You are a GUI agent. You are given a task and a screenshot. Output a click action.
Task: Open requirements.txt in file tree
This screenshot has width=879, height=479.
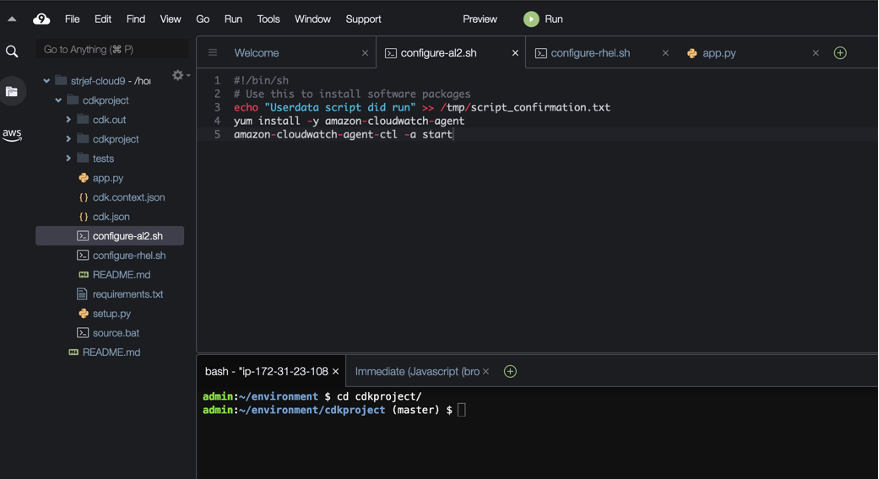click(x=128, y=294)
